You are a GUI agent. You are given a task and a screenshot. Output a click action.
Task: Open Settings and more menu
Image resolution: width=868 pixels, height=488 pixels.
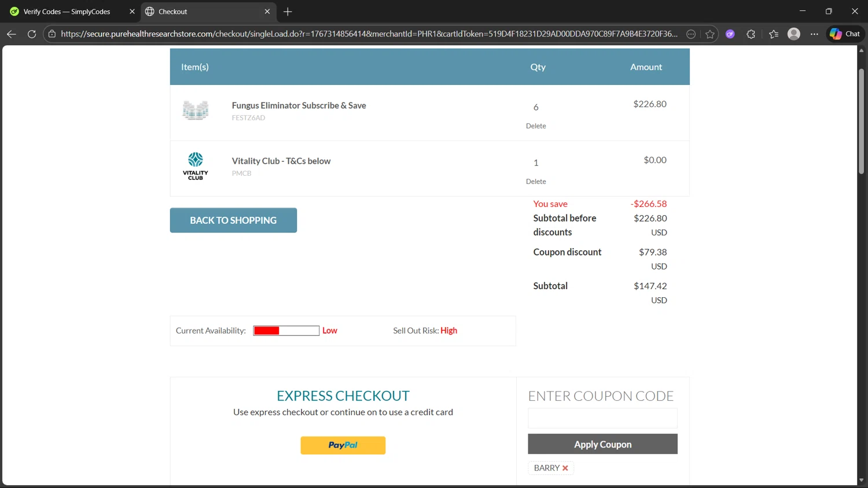coord(814,34)
